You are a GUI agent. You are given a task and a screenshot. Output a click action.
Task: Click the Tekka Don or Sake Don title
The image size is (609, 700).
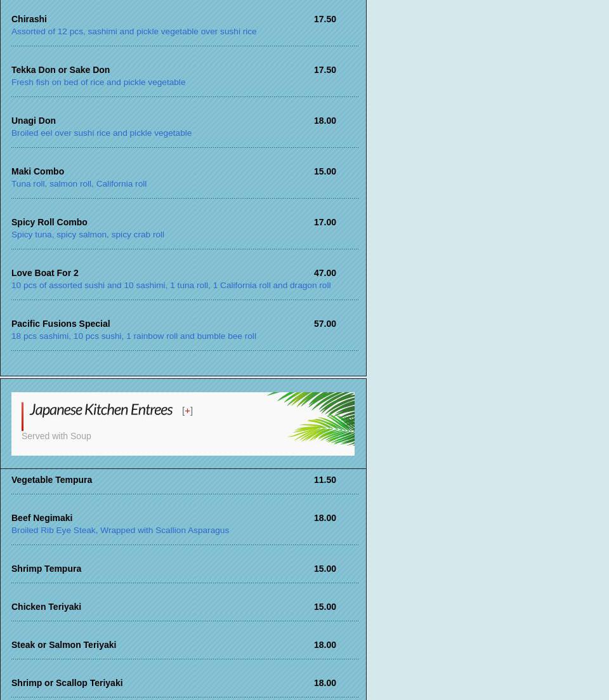pyautogui.click(x=60, y=70)
